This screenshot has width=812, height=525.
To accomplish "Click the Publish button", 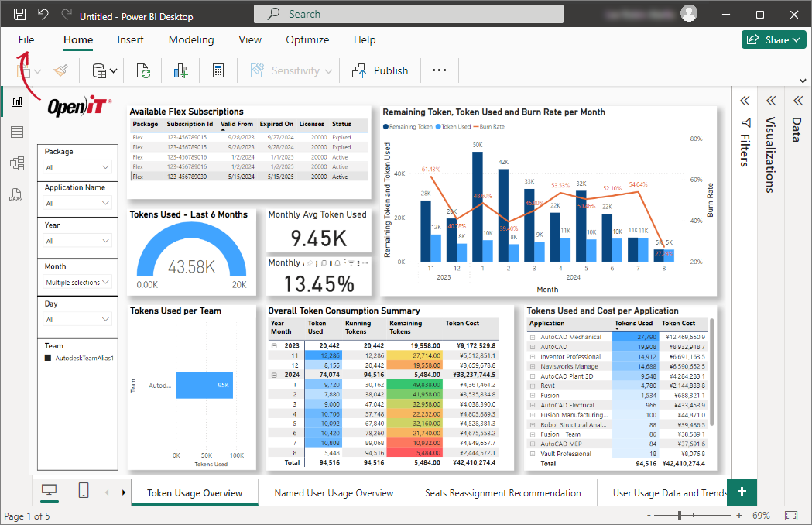I will click(381, 70).
